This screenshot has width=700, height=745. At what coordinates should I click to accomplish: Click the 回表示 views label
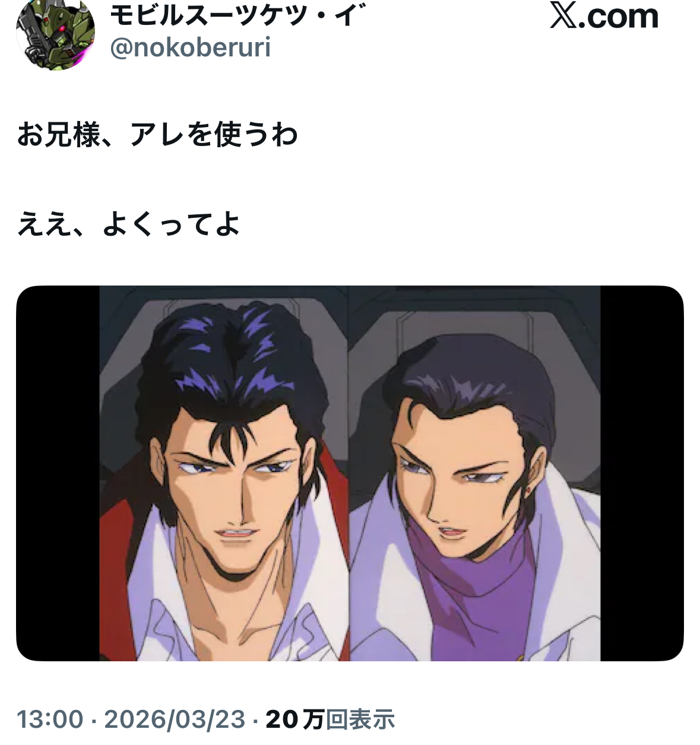[360, 719]
